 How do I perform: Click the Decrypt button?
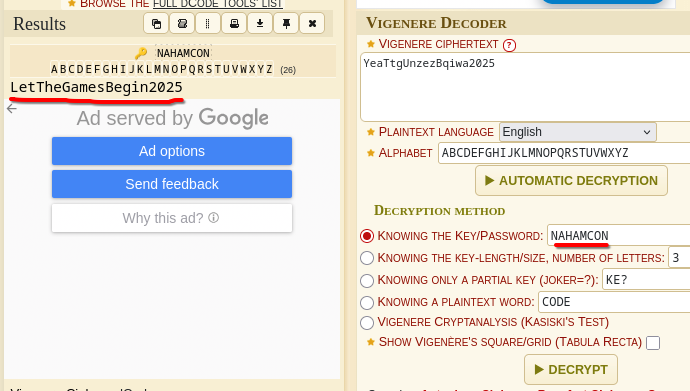[x=571, y=369]
